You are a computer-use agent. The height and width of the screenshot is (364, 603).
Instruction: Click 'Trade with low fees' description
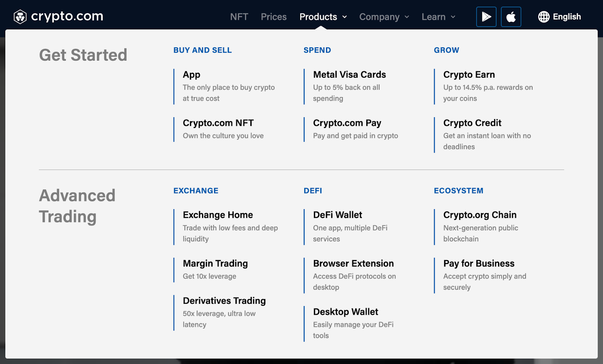(230, 233)
